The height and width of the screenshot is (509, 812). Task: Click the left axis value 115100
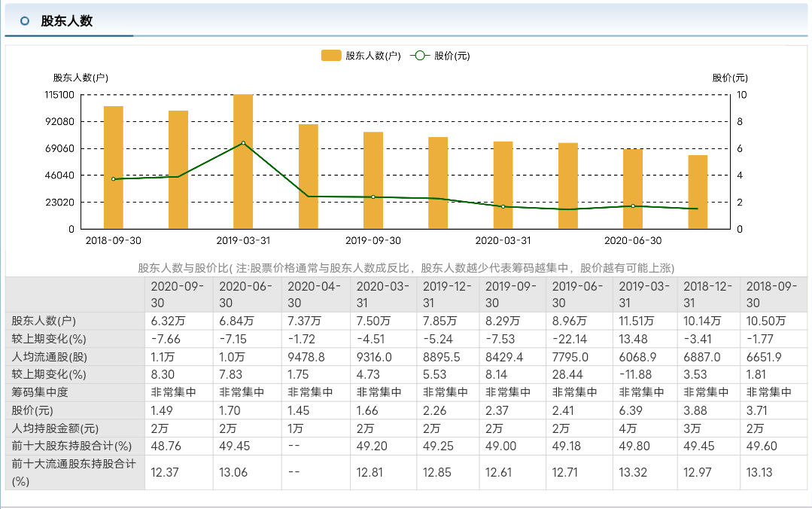[59, 95]
